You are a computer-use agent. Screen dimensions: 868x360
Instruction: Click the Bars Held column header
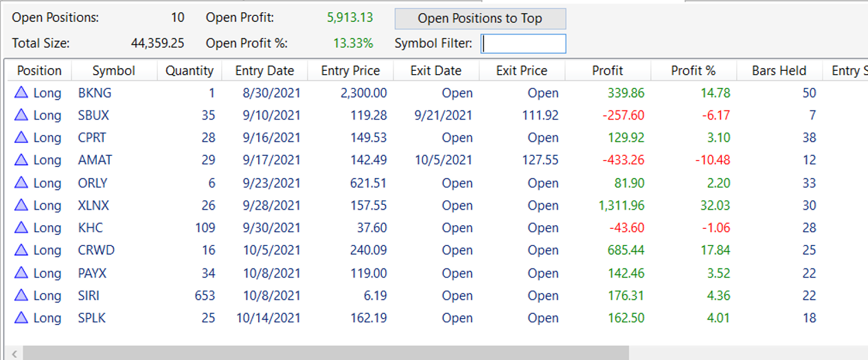779,71
